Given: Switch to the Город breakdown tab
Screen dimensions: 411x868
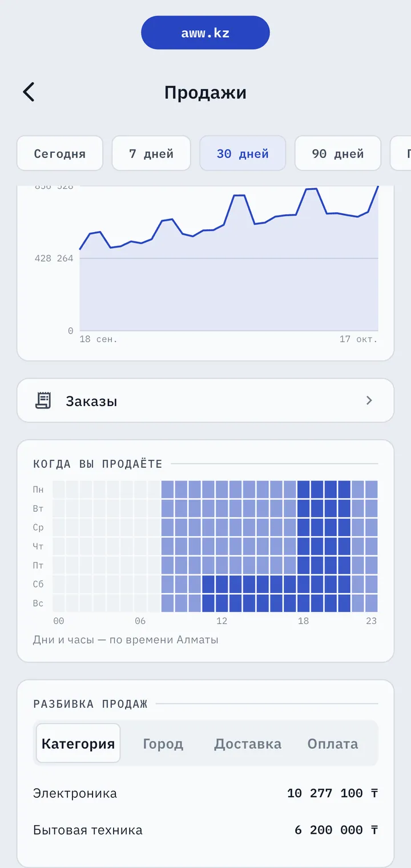Looking at the screenshot, I should (x=163, y=744).
